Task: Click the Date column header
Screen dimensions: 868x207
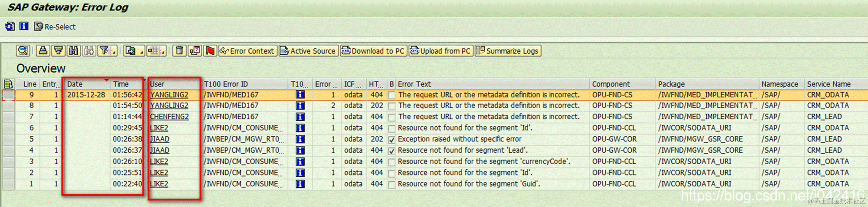Action: [x=87, y=84]
